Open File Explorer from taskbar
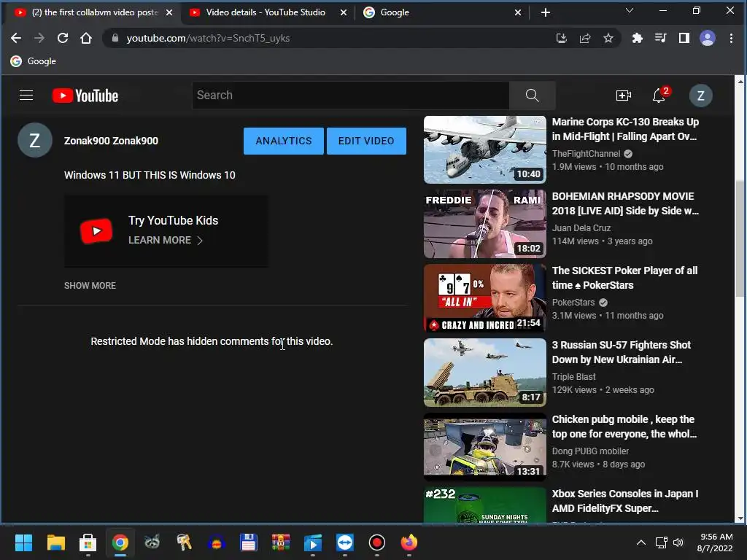The image size is (747, 560). (55, 542)
